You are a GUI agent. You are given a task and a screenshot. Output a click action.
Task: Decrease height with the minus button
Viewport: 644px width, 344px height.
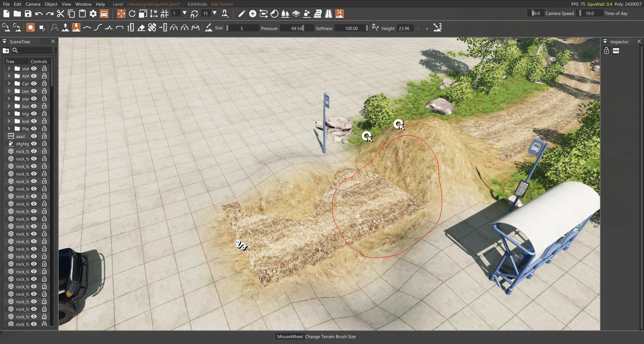point(418,28)
